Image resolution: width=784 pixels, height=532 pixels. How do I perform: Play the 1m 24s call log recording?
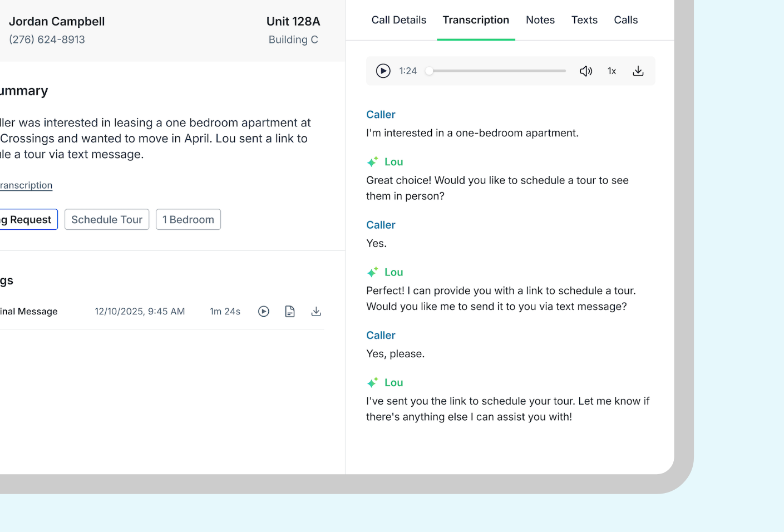pyautogui.click(x=264, y=312)
